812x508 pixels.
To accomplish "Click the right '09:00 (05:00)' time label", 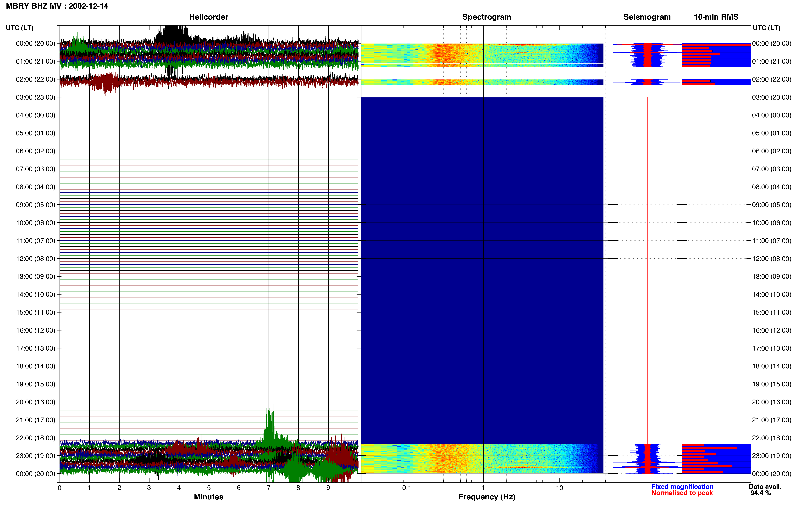I will click(772, 205).
